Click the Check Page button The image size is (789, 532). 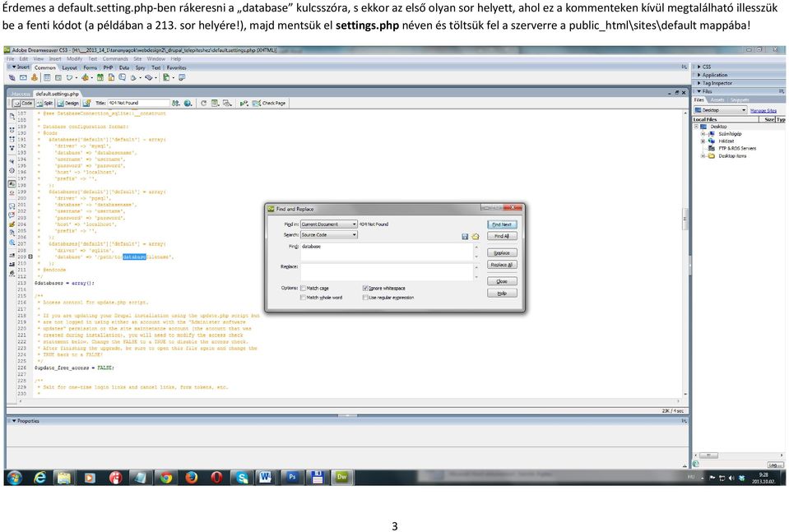click(x=269, y=103)
